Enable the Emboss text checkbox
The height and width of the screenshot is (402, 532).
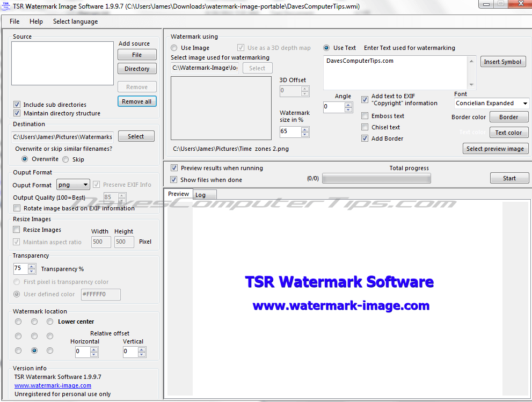click(365, 116)
